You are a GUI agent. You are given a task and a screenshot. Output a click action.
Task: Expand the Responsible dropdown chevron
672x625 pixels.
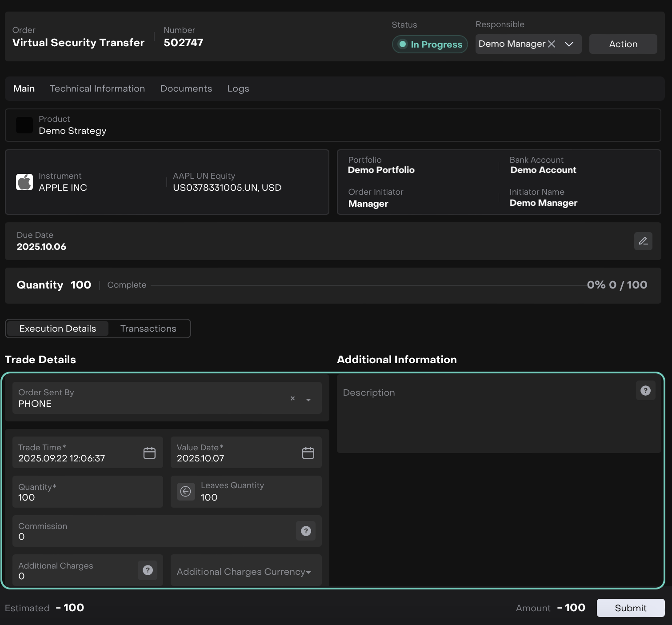[569, 44]
